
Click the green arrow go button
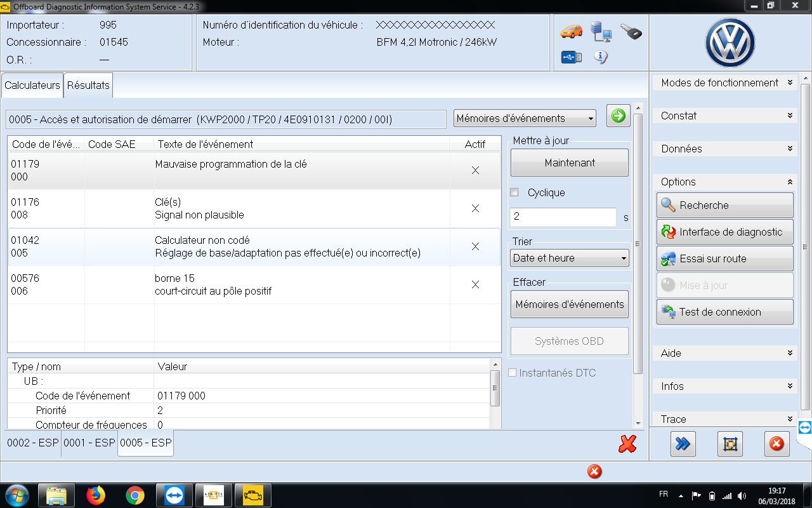618,116
